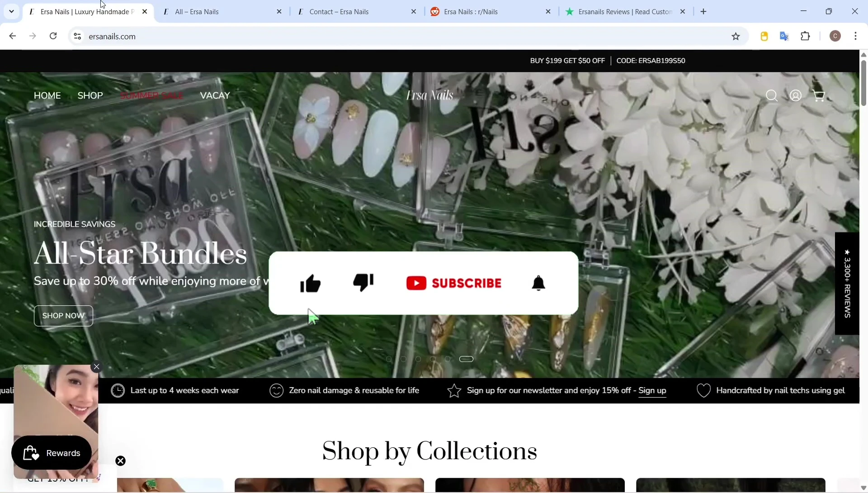Click the SHOP NOW button

(x=63, y=316)
